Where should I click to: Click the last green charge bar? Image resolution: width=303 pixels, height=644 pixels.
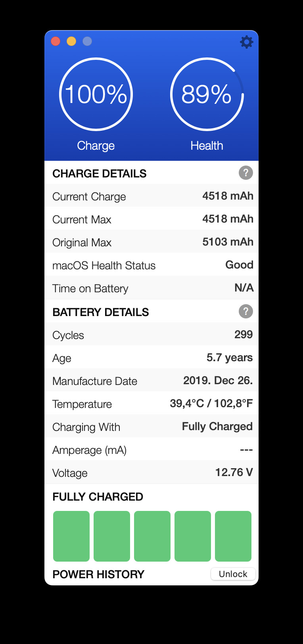click(233, 536)
